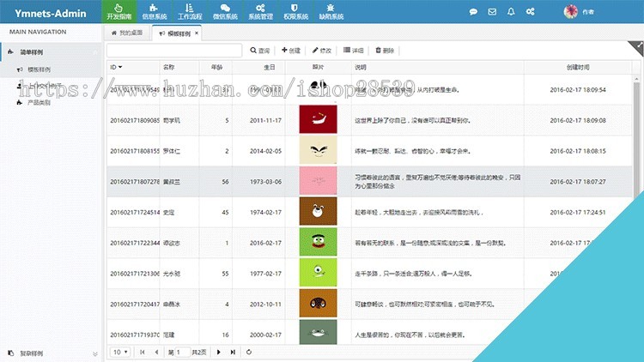This screenshot has height=362, width=644.
Task: Click the search text input field
Action: pos(174,51)
